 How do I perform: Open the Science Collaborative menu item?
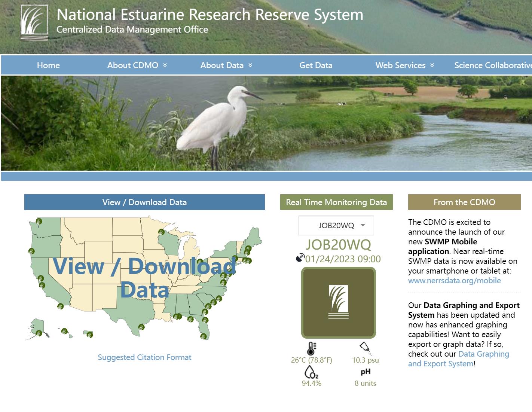point(492,65)
